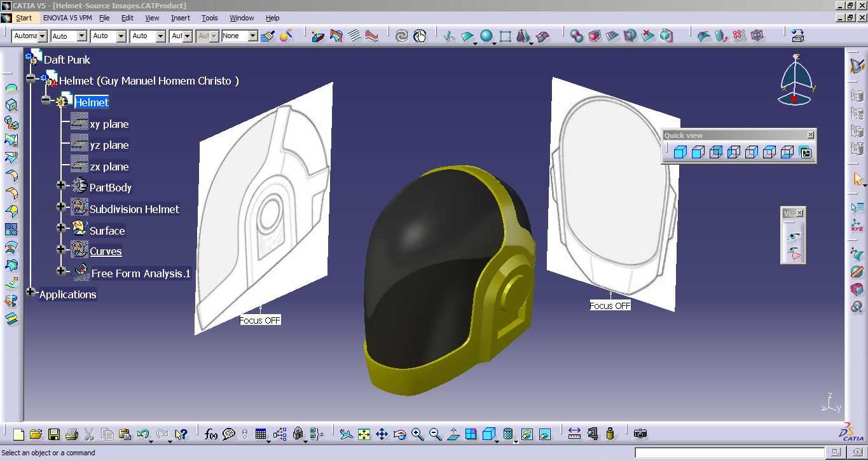Click the Measure Between ruler icon
This screenshot has height=461, width=868.
(574, 434)
